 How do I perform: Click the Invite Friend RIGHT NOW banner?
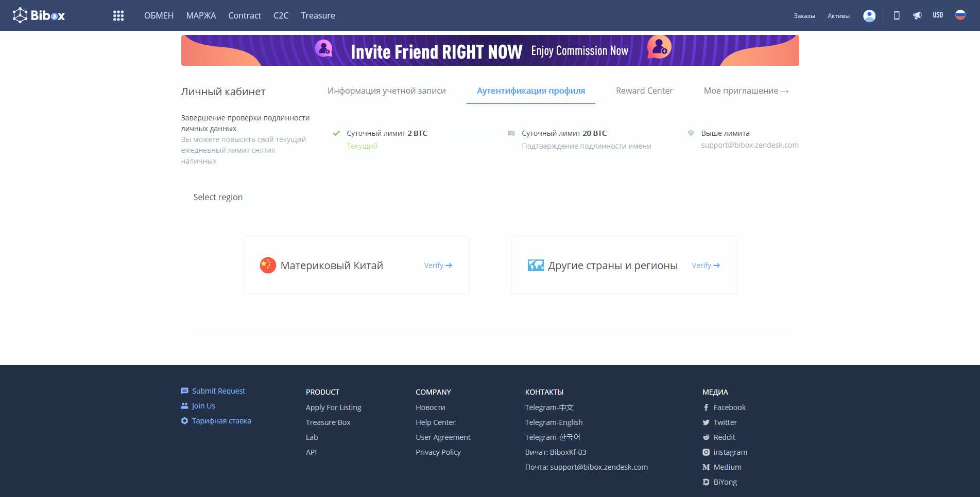pyautogui.click(x=490, y=50)
